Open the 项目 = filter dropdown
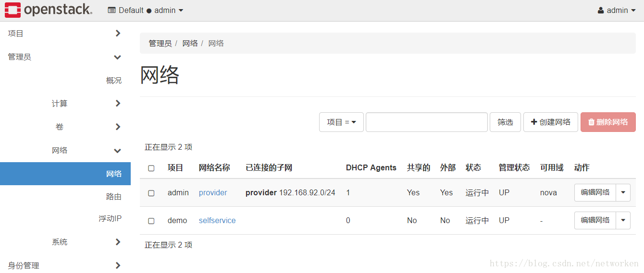This screenshot has width=644, height=273. [x=341, y=122]
